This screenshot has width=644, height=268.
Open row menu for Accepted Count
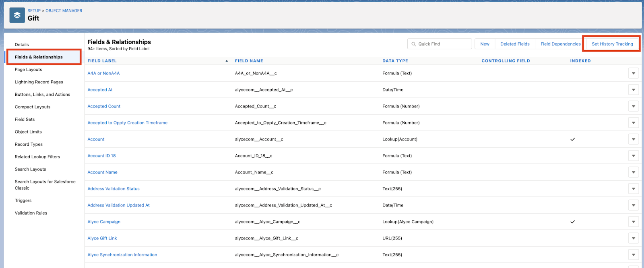(633, 106)
